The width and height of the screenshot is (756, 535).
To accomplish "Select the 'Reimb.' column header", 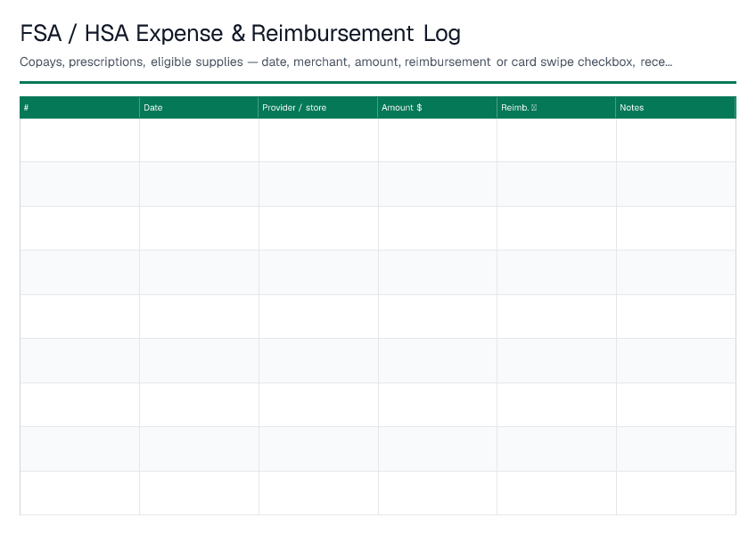I will [556, 108].
